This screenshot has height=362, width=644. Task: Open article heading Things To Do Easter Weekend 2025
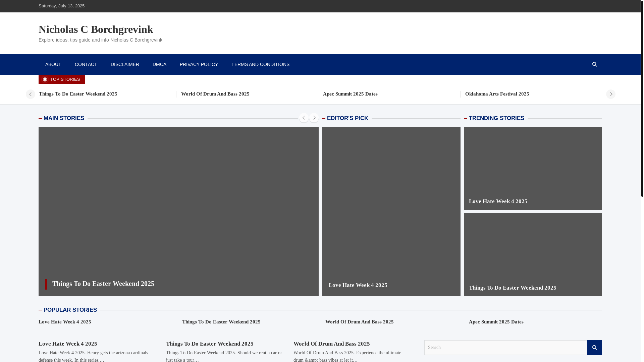210,344
